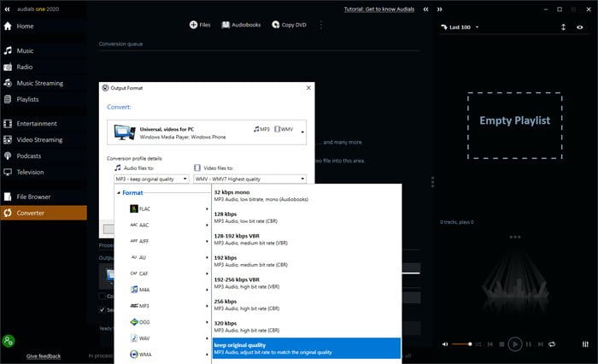Toggle repeat playback
The image size is (598, 364).
tap(552, 344)
